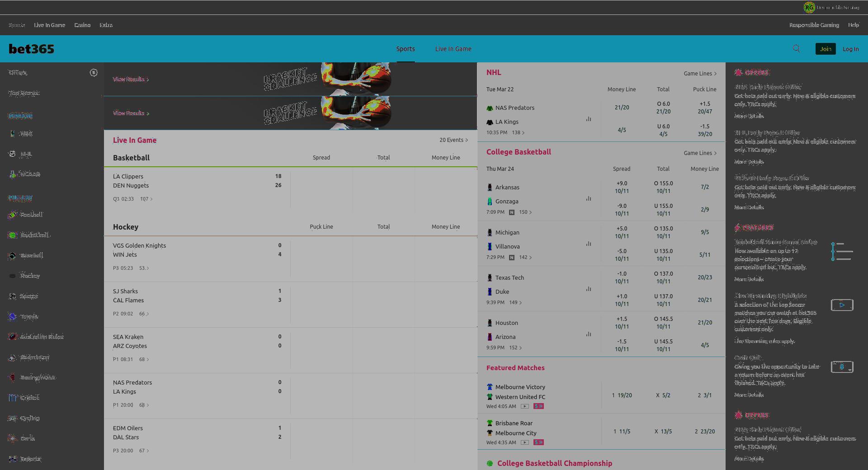Open Casino in top menu
Image resolution: width=868 pixels, height=470 pixels.
[82, 25]
